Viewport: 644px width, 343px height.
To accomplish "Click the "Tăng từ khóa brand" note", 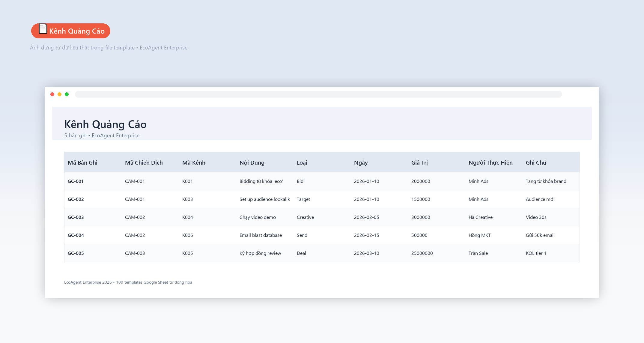I will (546, 181).
